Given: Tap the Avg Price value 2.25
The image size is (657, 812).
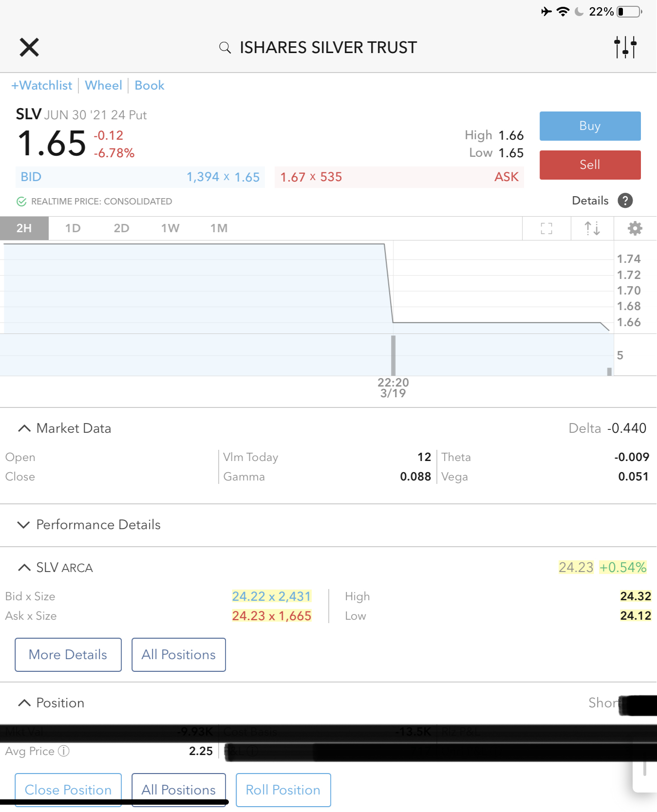Looking at the screenshot, I should point(201,751).
